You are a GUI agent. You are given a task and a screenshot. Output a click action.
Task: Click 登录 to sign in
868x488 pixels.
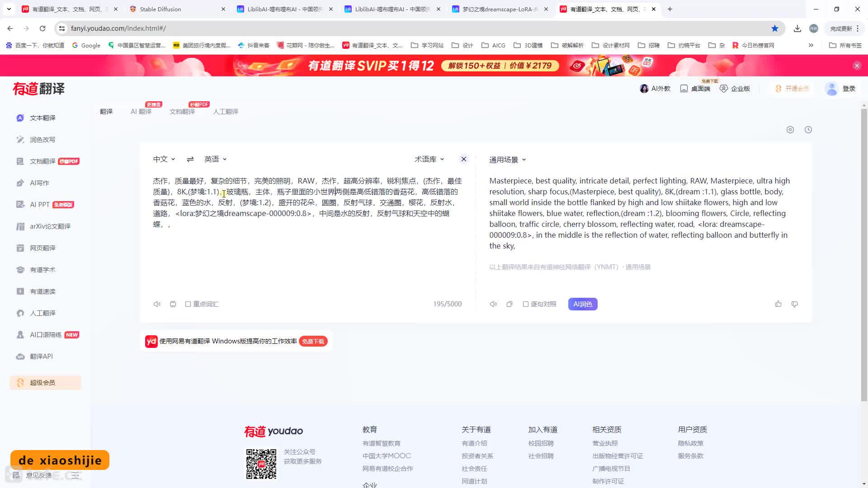(x=849, y=89)
